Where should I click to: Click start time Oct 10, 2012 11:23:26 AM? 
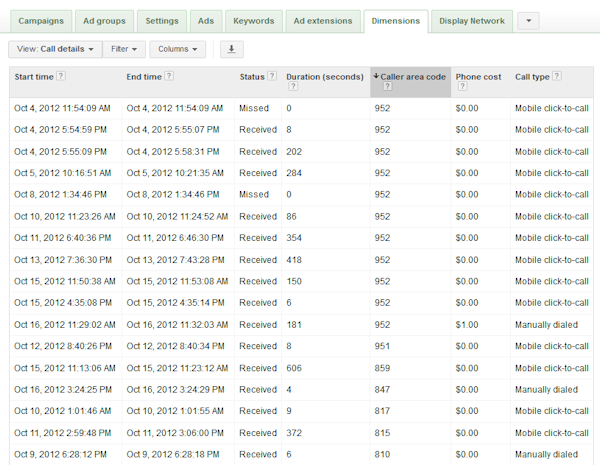[65, 217]
